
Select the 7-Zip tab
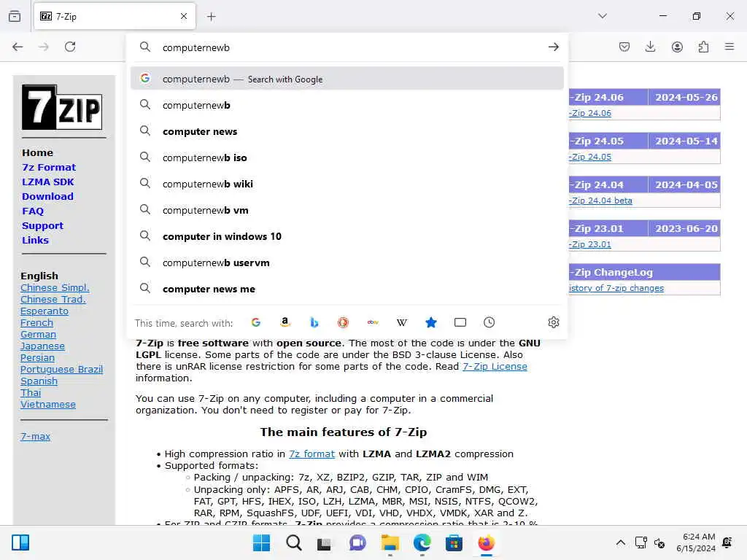coord(115,16)
